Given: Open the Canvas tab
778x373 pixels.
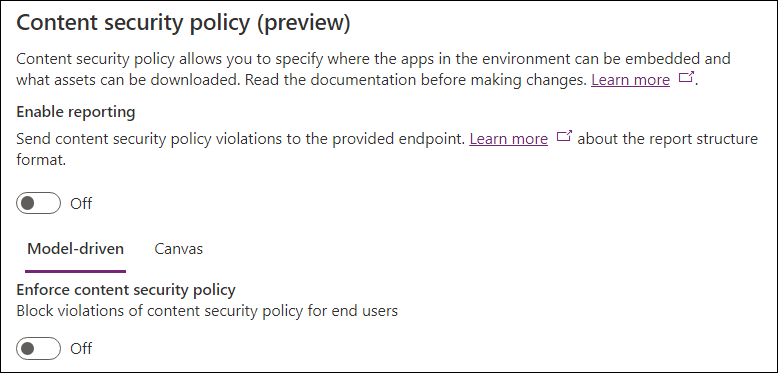Looking at the screenshot, I should (x=179, y=249).
